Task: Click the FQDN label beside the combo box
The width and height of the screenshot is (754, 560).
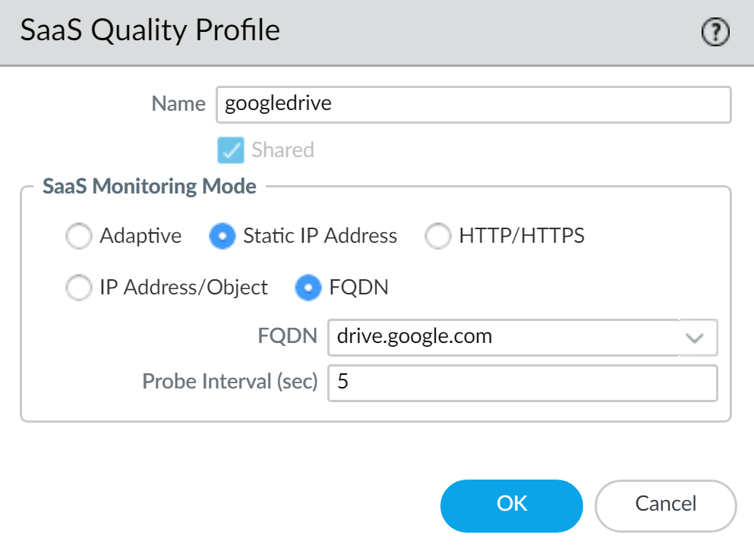Action: (x=288, y=336)
